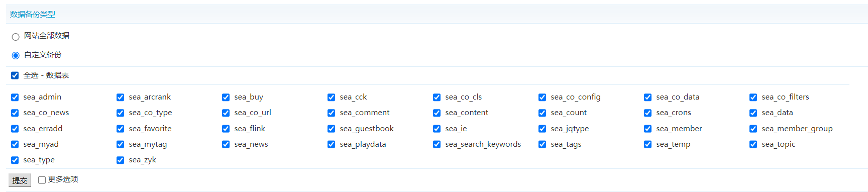Uncheck the sea_count table checkbox

pos(542,113)
